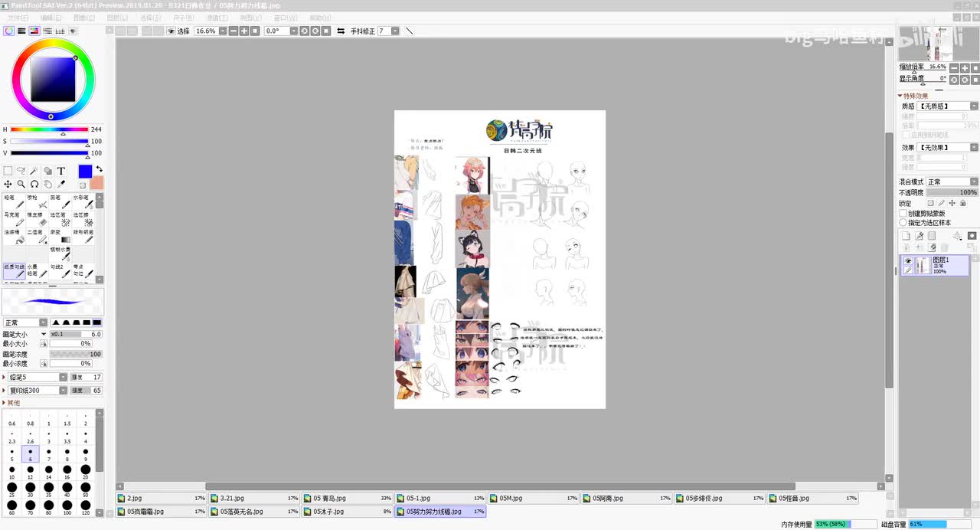Show the HSV slider panel
This screenshot has height=530, width=980.
tap(34, 31)
